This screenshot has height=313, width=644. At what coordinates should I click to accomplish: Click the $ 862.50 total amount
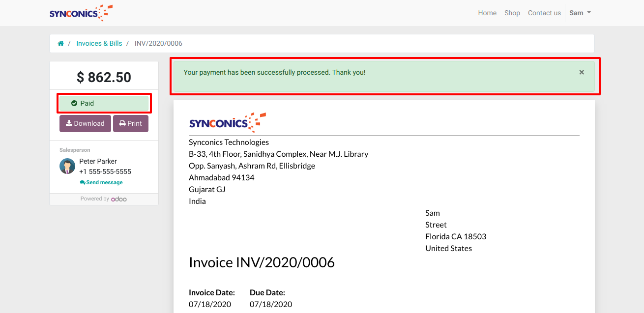[104, 77]
